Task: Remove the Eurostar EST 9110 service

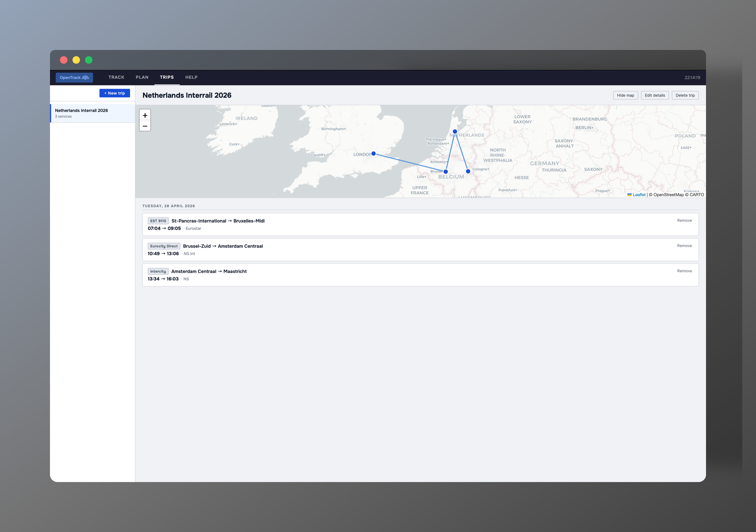Action: click(x=684, y=220)
